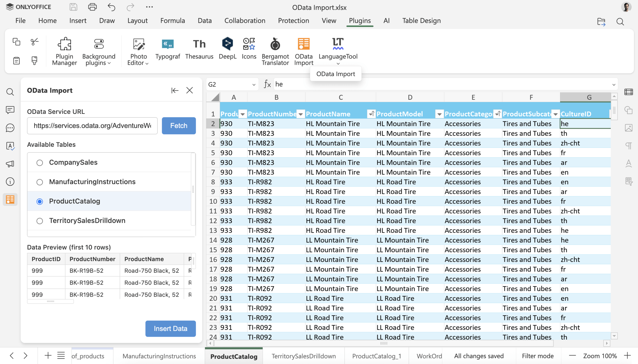Switch to the Formula ribbon tab
The image size is (638, 364).
click(x=172, y=21)
